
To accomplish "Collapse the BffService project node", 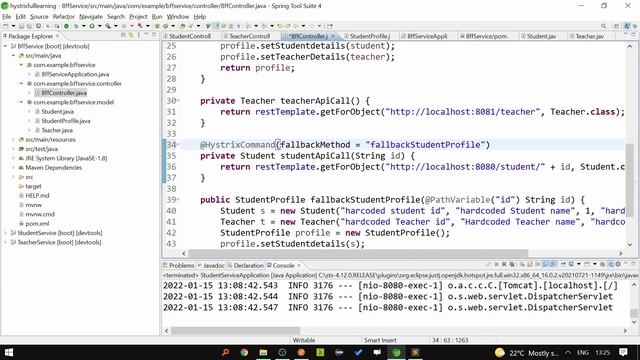I will pos(5,46).
